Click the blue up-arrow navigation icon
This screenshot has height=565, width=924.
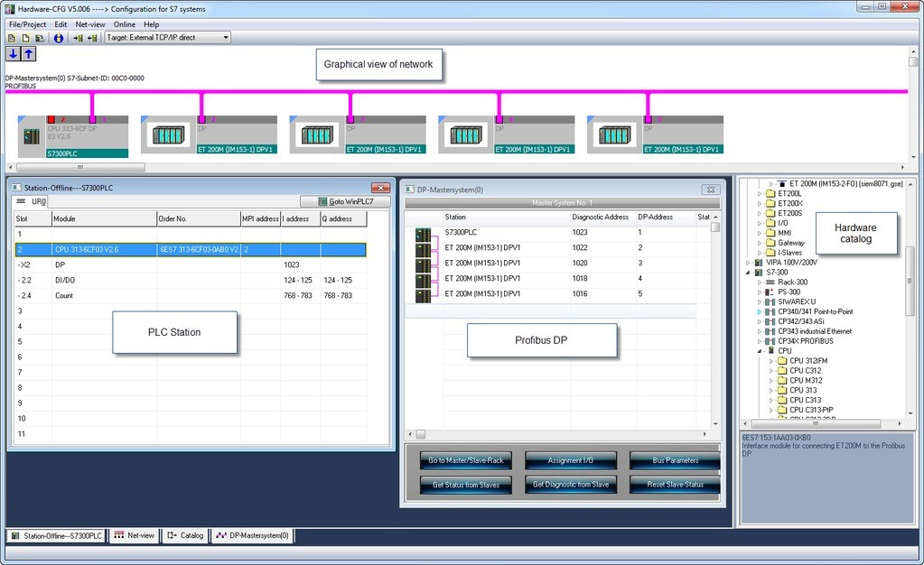pos(29,54)
